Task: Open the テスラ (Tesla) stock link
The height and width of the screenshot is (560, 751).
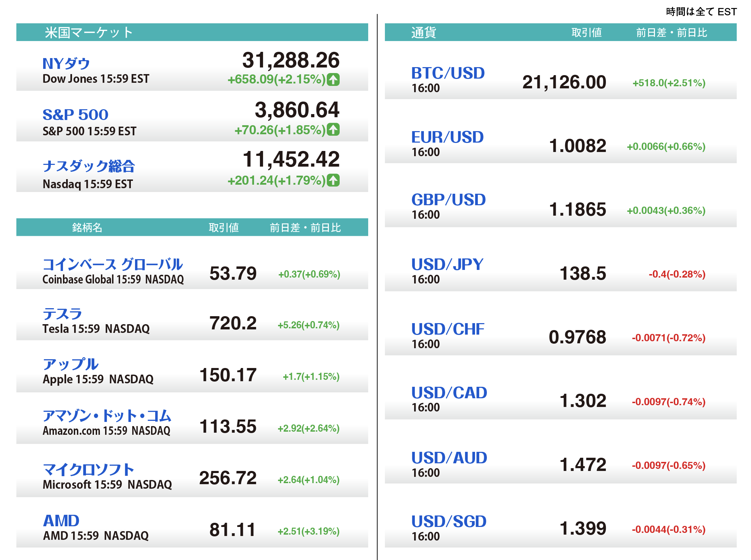Action: 62,314
